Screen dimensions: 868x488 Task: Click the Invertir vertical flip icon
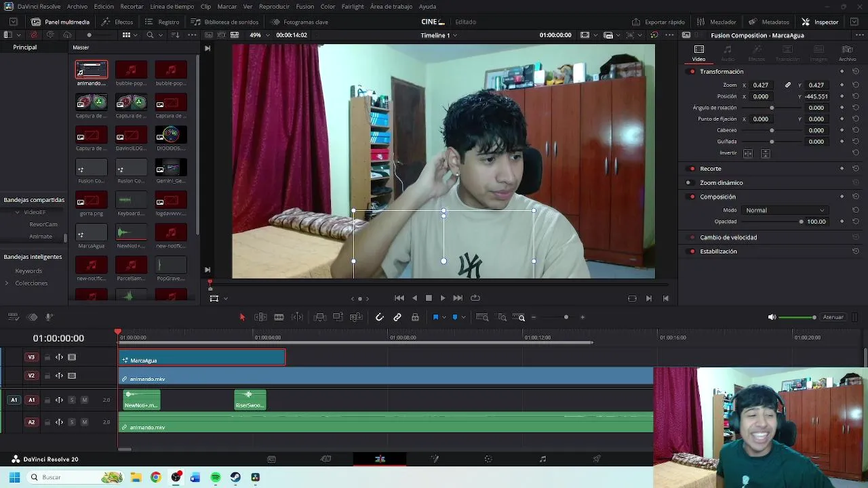tap(765, 153)
